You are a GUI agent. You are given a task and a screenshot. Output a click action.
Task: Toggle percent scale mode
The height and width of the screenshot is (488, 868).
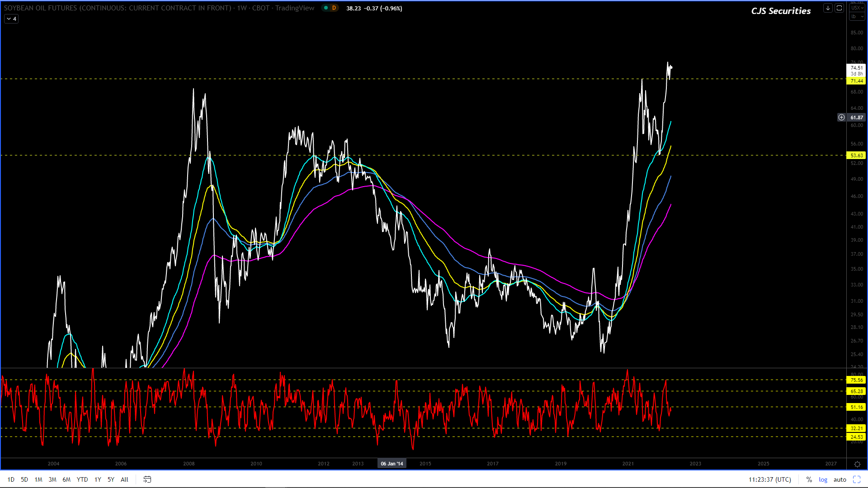click(x=809, y=479)
